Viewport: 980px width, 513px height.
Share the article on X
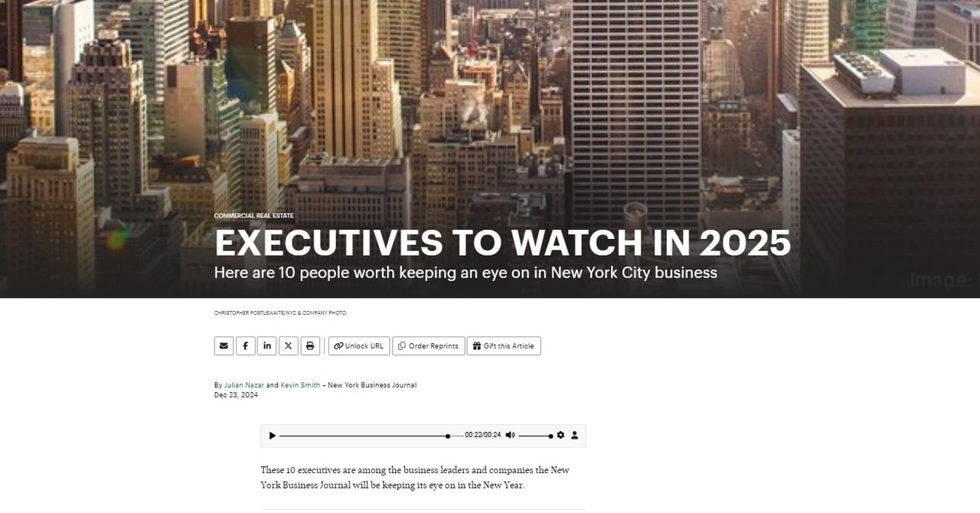(288, 346)
